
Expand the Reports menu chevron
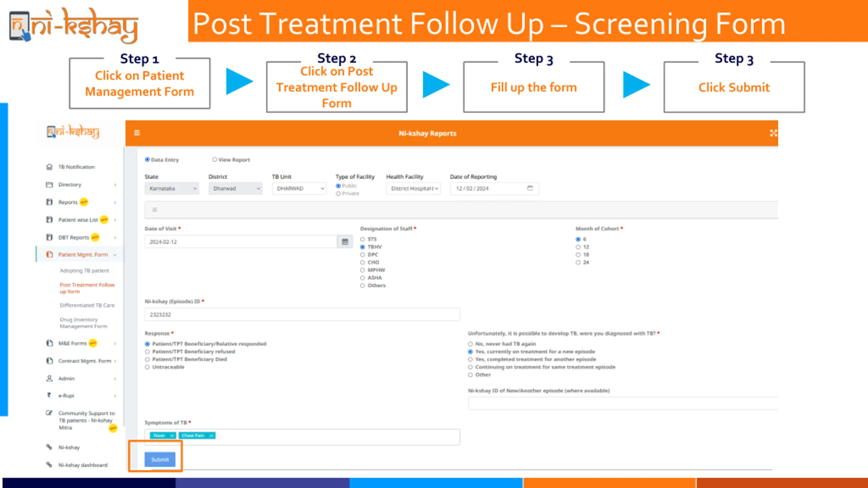115,202
